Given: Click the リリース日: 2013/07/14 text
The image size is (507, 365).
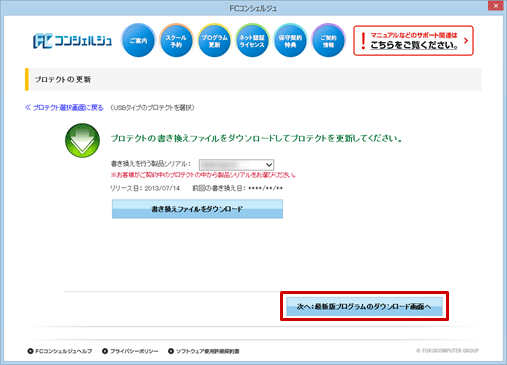Looking at the screenshot, I should [145, 188].
